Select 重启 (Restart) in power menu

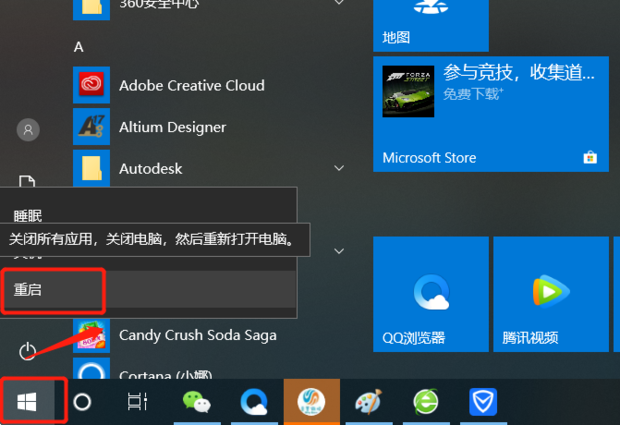click(x=52, y=289)
